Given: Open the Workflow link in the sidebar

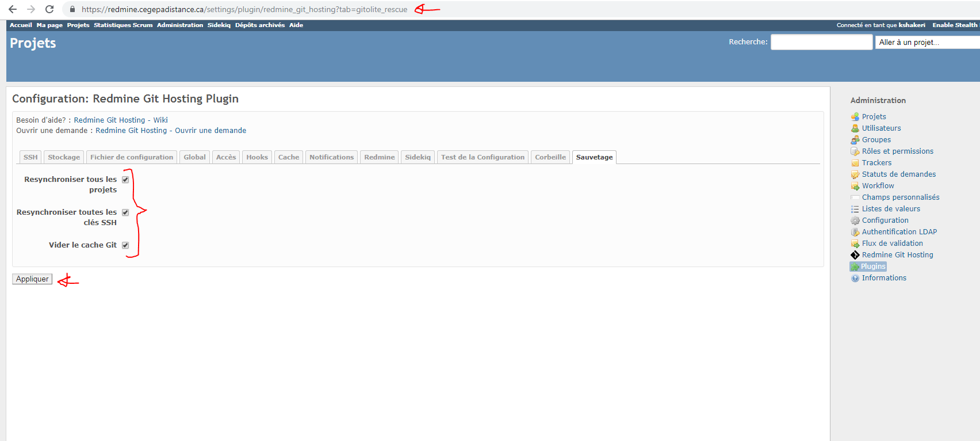Looking at the screenshot, I should [x=878, y=186].
